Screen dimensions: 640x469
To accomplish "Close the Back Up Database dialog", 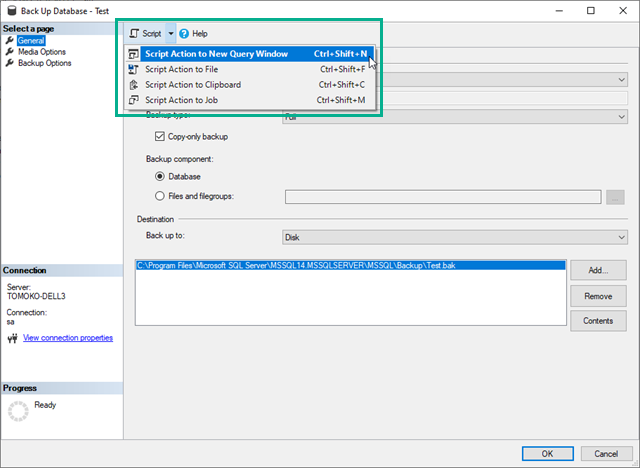I will pos(623,11).
